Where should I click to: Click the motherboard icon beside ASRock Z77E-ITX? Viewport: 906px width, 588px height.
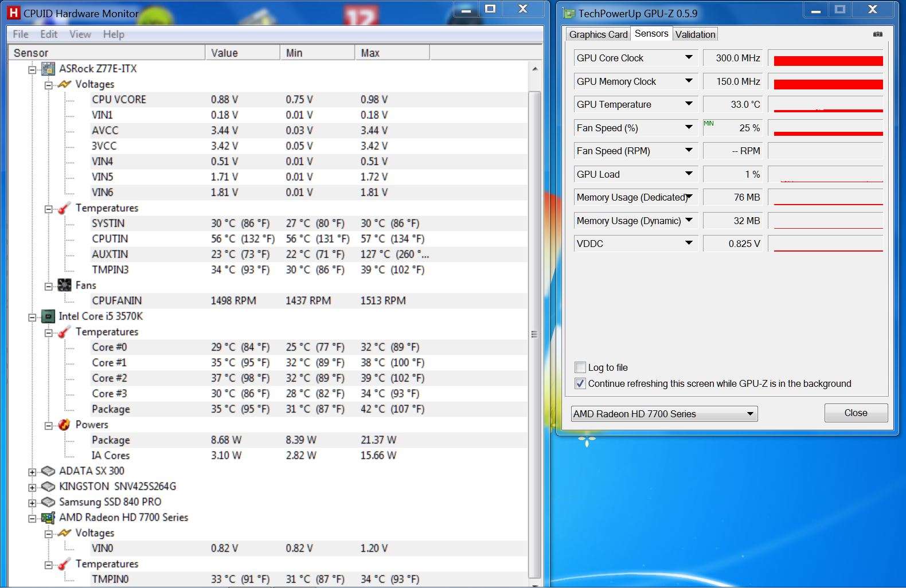point(49,69)
